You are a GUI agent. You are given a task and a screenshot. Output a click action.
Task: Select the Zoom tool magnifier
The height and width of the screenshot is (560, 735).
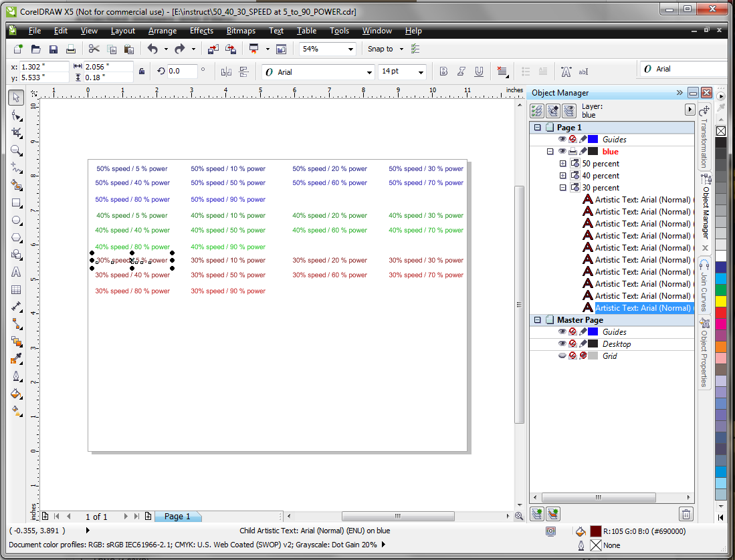pos(17,150)
